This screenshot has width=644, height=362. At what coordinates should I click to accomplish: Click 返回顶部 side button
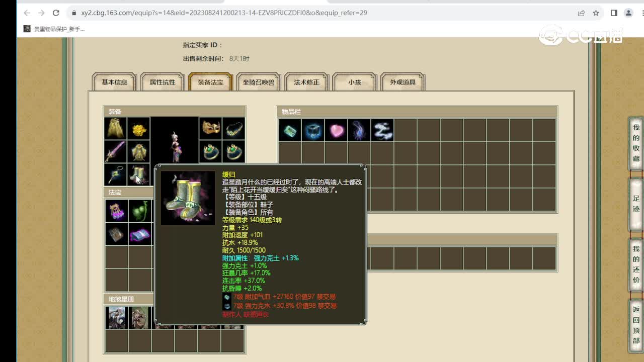636,325
